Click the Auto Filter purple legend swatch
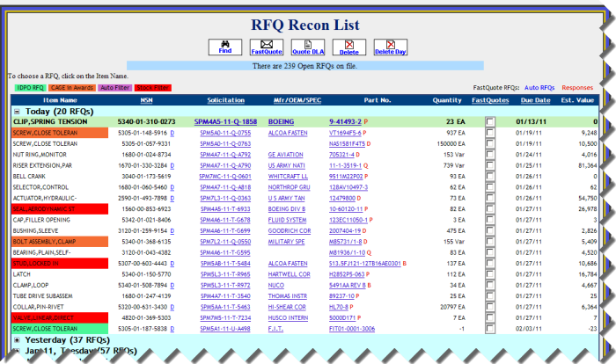This screenshot has height=364, width=616. click(x=114, y=88)
